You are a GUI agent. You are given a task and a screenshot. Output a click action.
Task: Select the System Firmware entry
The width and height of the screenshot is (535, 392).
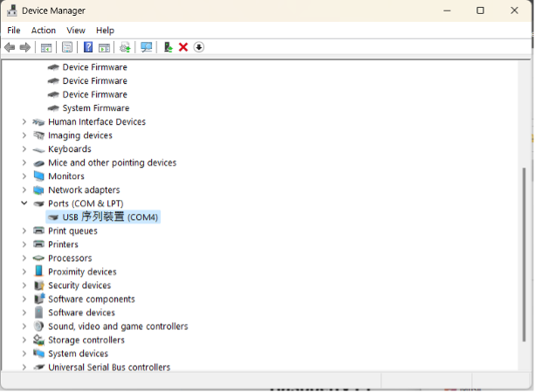click(x=95, y=108)
